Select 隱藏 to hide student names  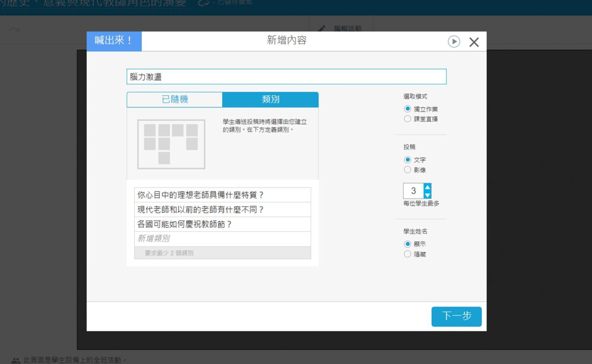407,254
